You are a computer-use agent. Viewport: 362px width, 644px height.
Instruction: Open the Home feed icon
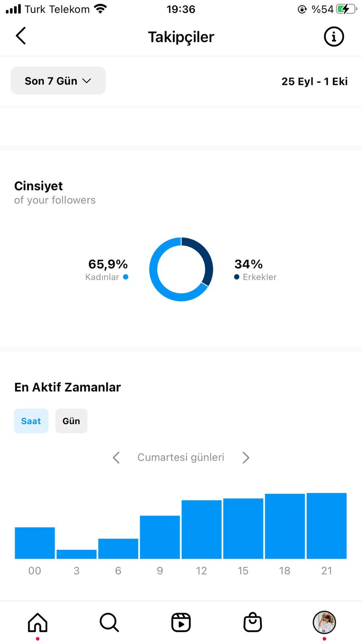[37, 622]
